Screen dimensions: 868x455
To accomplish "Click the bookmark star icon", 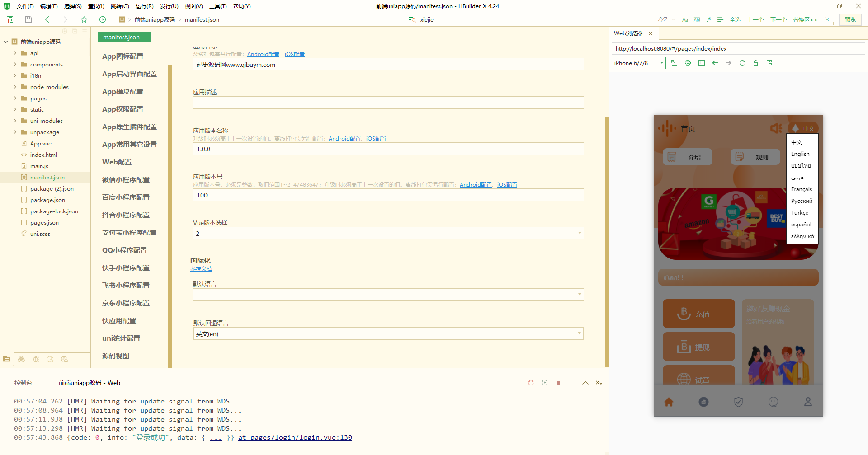I will (x=84, y=19).
